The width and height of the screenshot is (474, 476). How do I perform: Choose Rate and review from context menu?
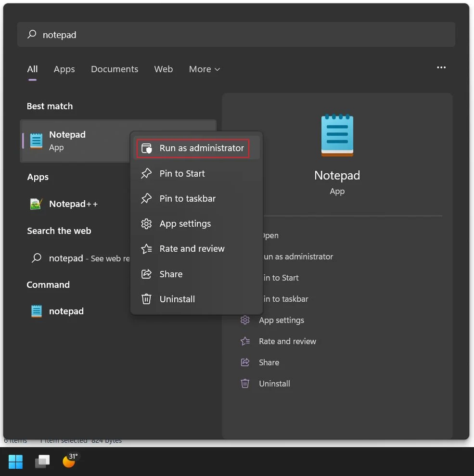pos(196,249)
